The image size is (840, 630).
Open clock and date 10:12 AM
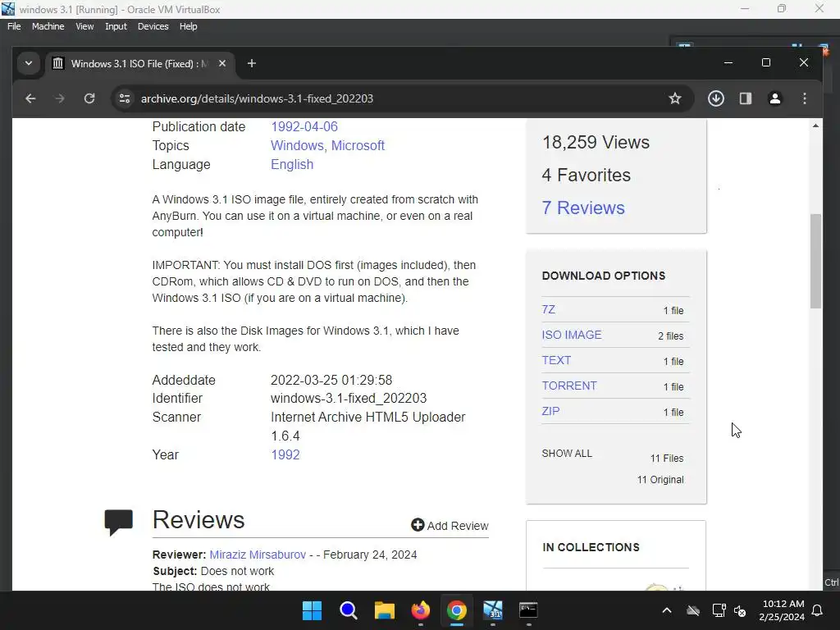782,610
